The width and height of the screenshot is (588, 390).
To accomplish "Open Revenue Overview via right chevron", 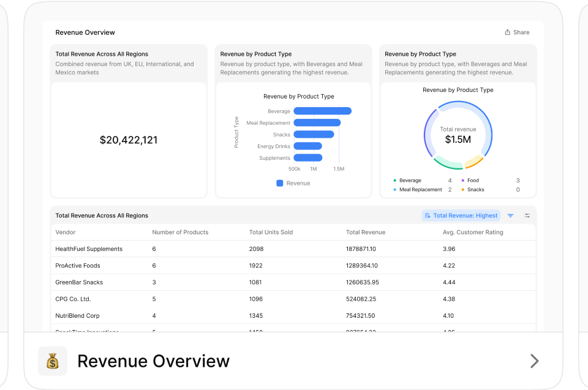I will pyautogui.click(x=535, y=361).
